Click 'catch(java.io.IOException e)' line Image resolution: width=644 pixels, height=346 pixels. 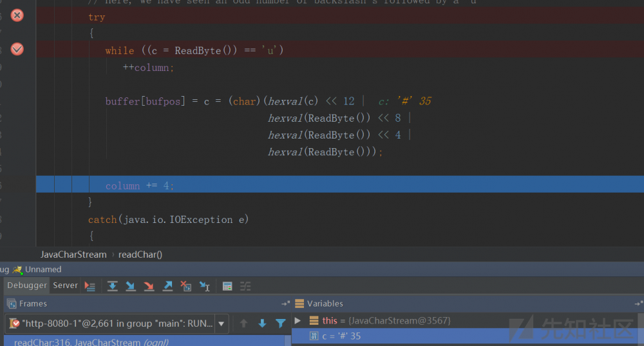[168, 220]
